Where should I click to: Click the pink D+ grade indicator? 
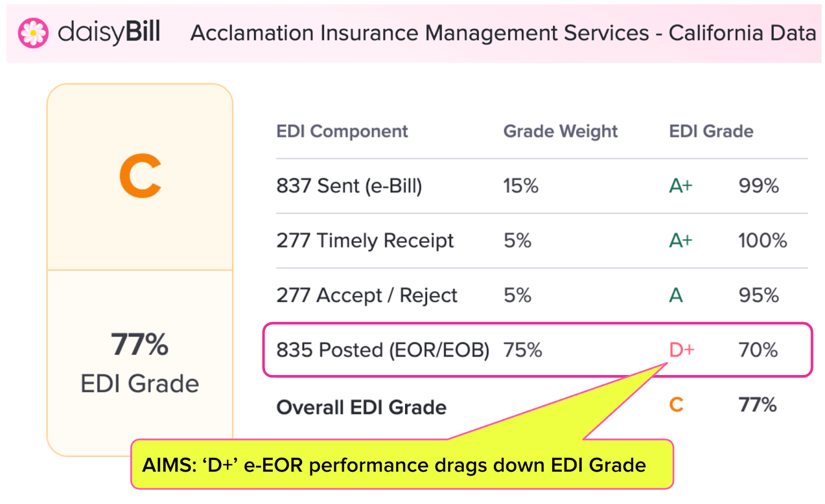681,350
